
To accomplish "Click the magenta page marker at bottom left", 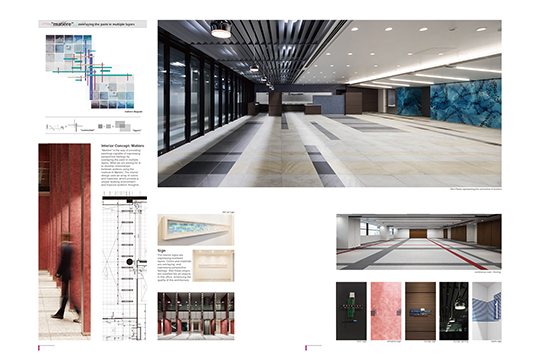I will click(39, 348).
